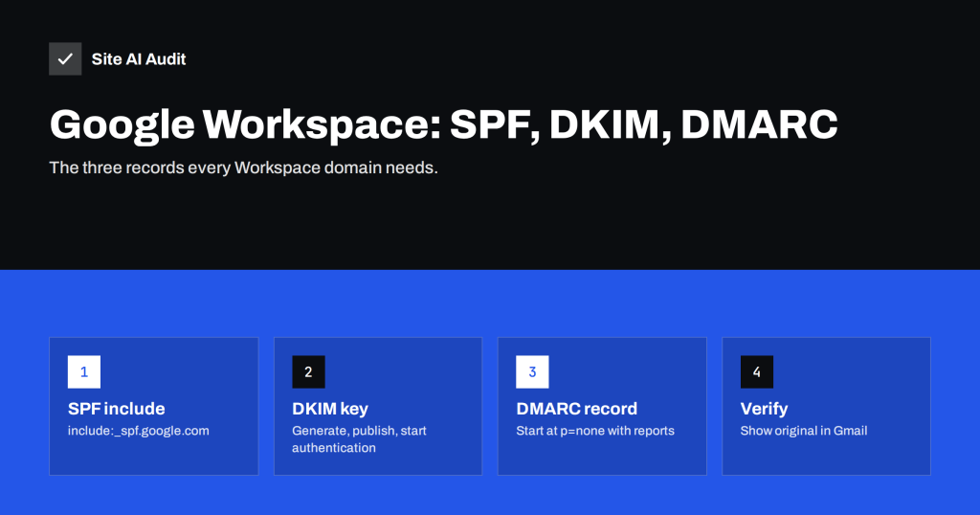Select step number 4 badge
Viewport: 980px width, 515px height.
757,371
